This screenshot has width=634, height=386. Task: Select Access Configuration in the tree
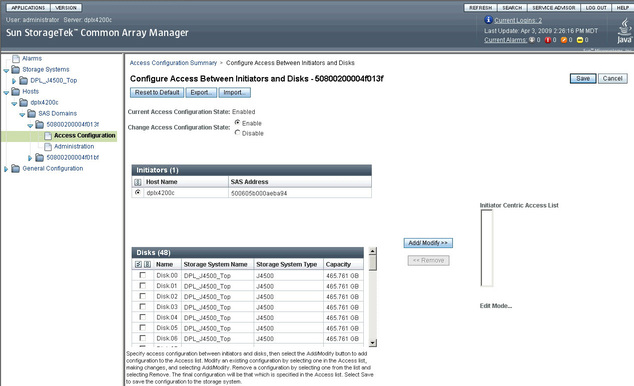point(85,135)
